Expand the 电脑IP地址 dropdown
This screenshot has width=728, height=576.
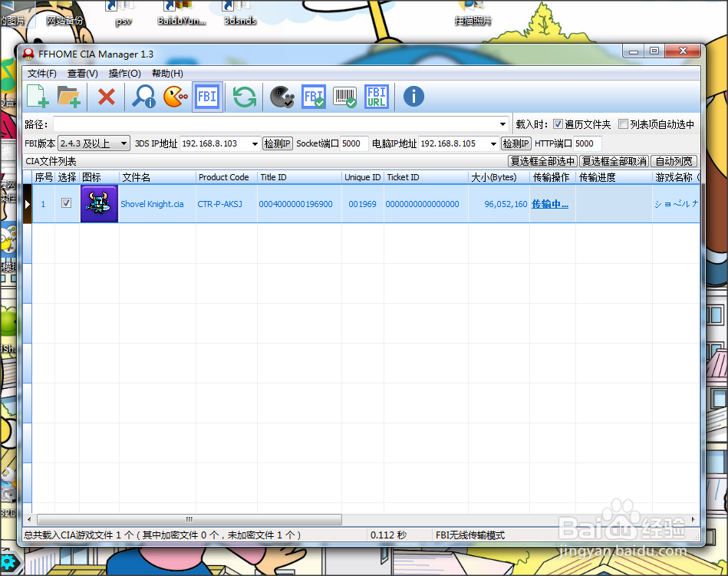pyautogui.click(x=493, y=144)
